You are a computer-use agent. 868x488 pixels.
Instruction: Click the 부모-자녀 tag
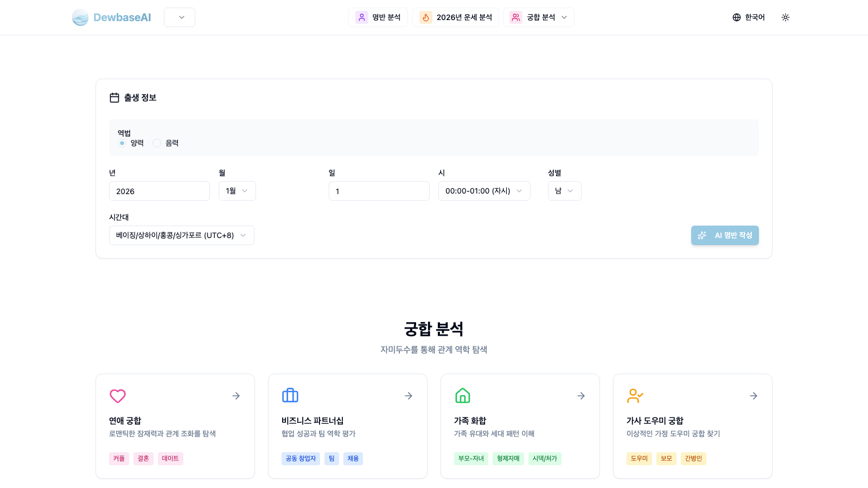coord(471,459)
